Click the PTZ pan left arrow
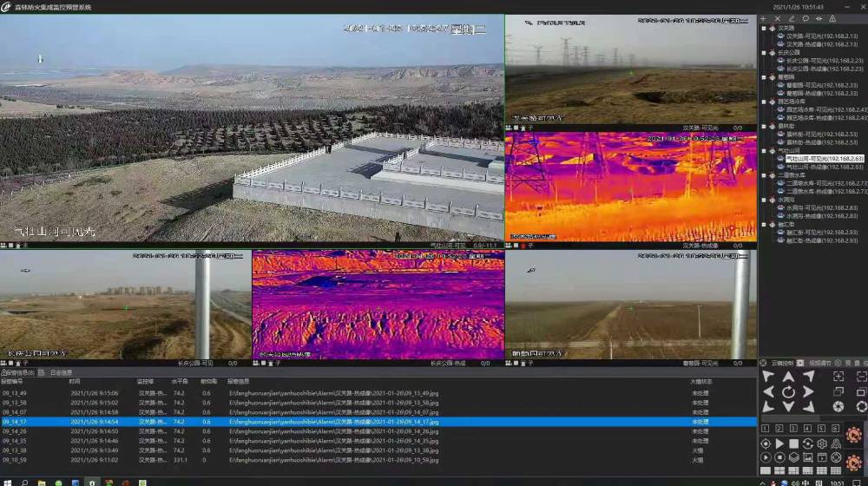The height and width of the screenshot is (486, 868). tap(767, 391)
